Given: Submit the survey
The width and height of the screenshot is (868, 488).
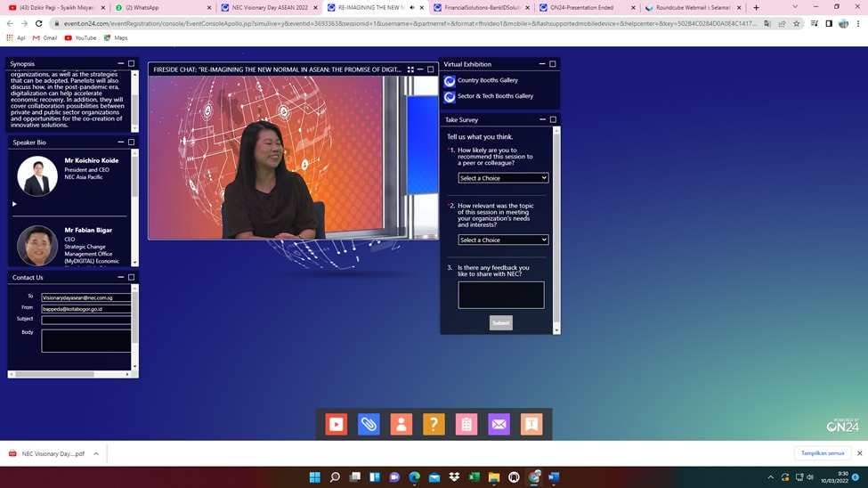Looking at the screenshot, I should pos(501,323).
